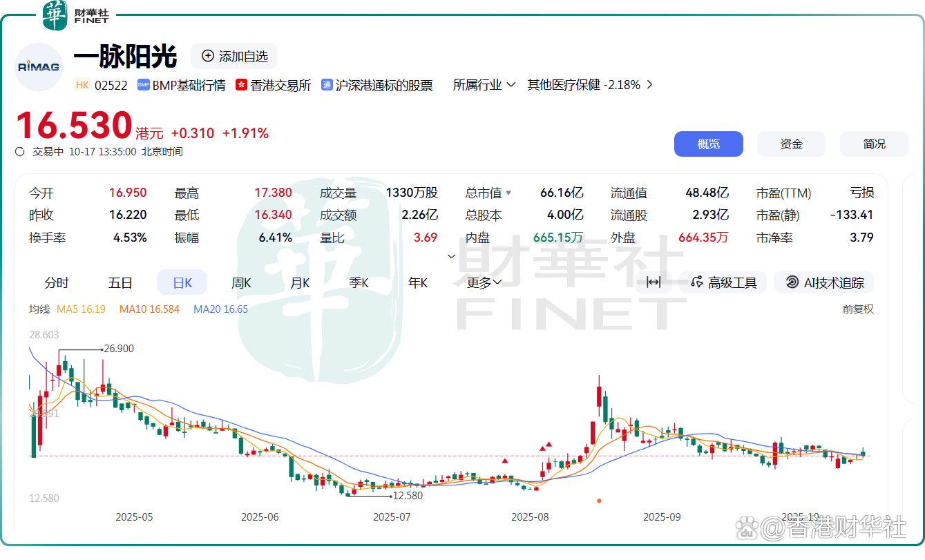Click the chart width adjustment icon
This screenshot has height=560, width=925.
[x=652, y=282]
